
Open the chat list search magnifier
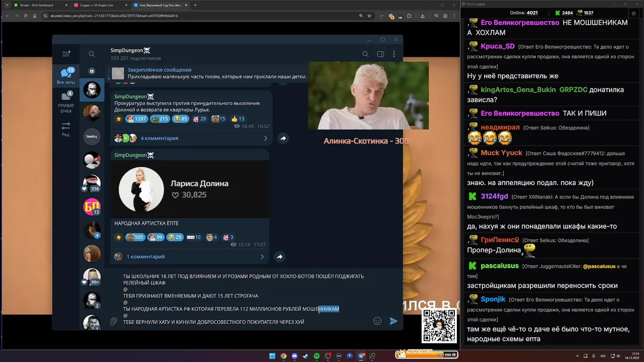92,54
